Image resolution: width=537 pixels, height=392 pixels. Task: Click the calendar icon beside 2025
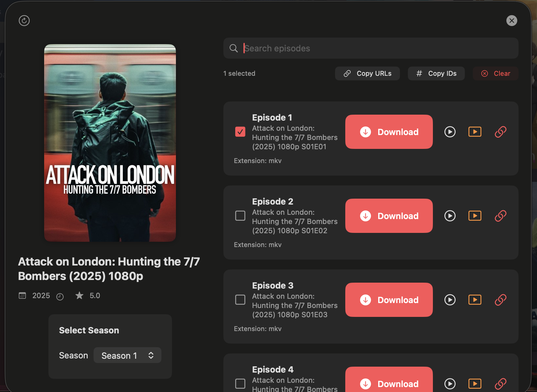click(22, 295)
